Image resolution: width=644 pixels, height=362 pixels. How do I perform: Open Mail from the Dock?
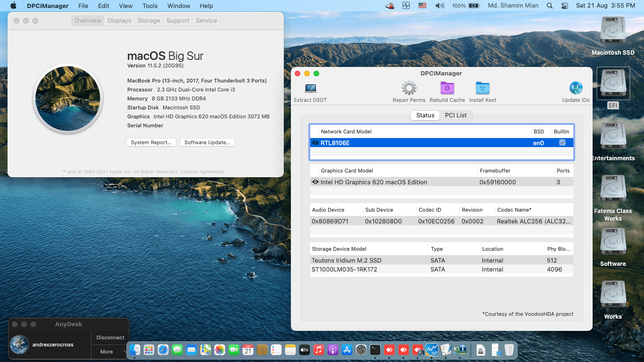tap(191, 350)
